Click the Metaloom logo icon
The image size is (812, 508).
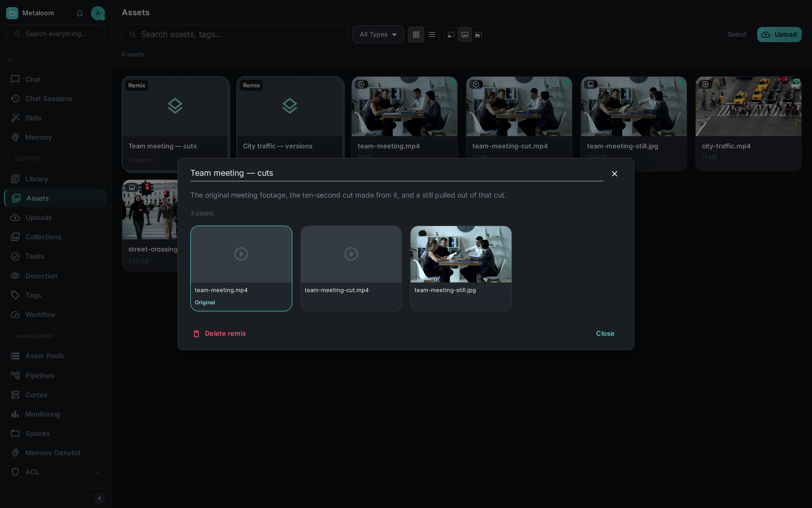[12, 13]
